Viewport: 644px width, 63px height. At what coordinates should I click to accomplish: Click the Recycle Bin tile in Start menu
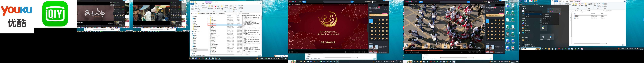[543, 37]
